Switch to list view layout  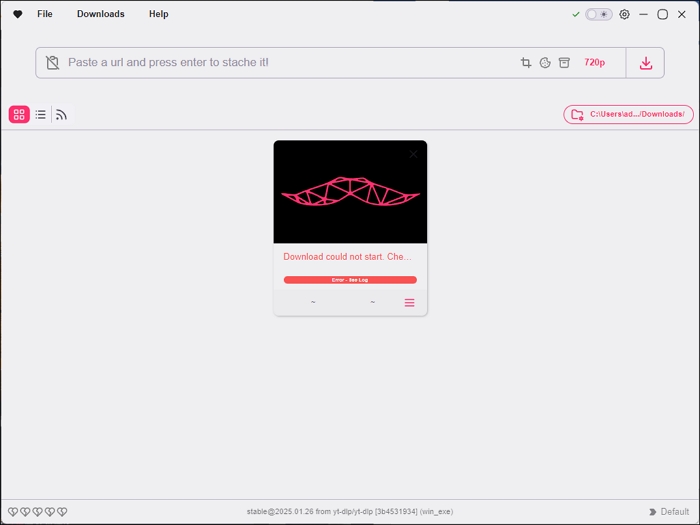(x=41, y=115)
